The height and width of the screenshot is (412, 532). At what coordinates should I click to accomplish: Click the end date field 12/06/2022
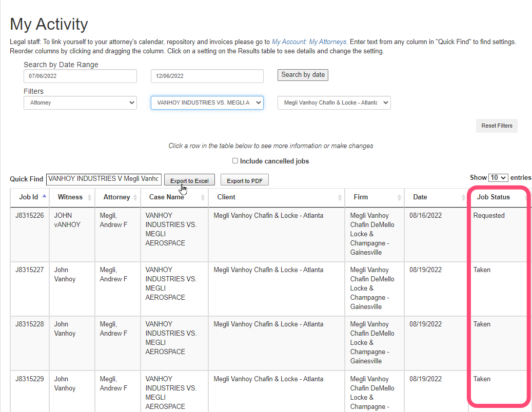click(x=207, y=76)
